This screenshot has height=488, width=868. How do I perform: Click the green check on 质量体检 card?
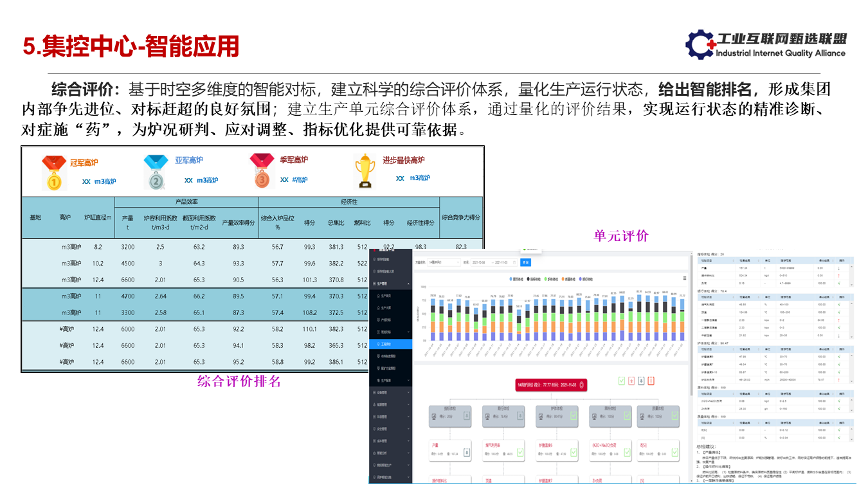tap(675, 415)
